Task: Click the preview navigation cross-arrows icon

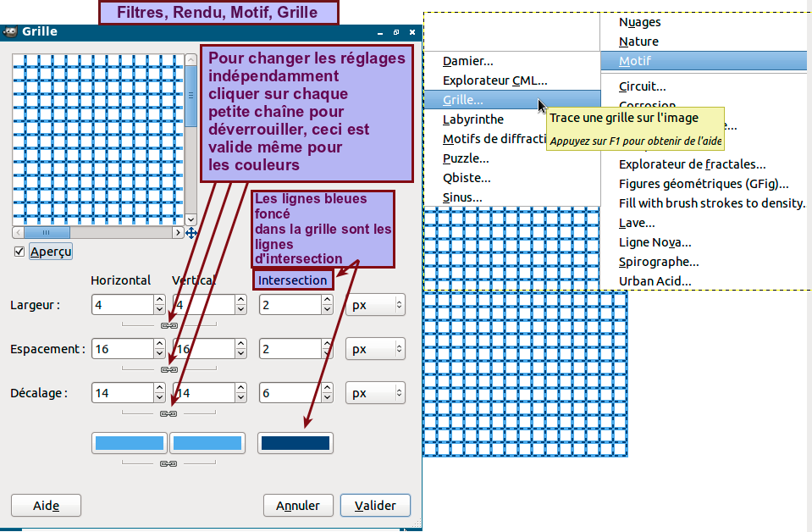Action: click(191, 233)
